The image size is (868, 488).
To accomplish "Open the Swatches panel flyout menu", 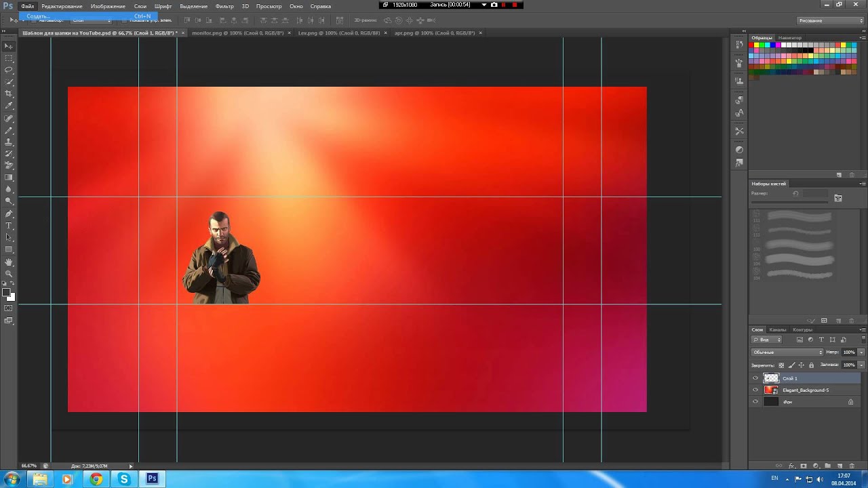I will pyautogui.click(x=862, y=37).
